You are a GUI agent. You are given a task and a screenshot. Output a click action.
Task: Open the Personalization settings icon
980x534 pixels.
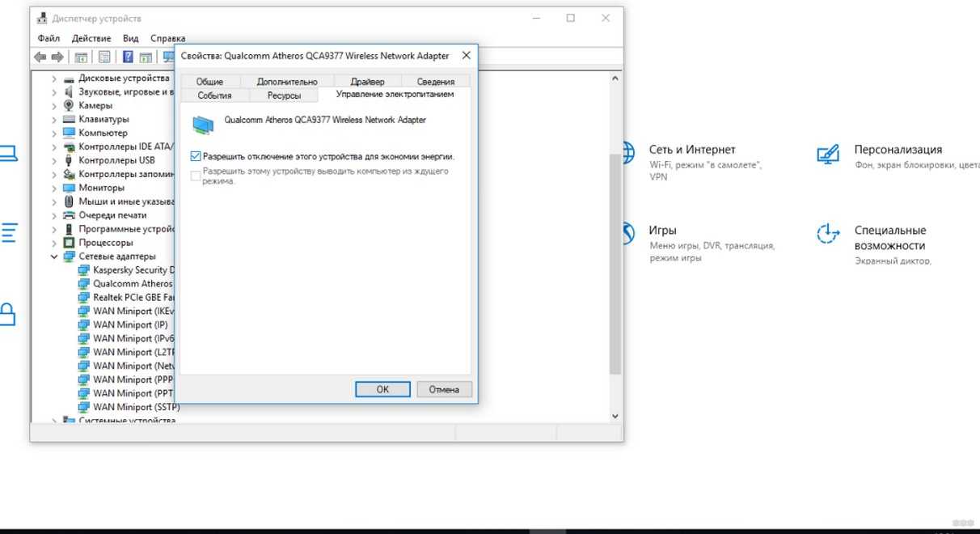coord(827,154)
